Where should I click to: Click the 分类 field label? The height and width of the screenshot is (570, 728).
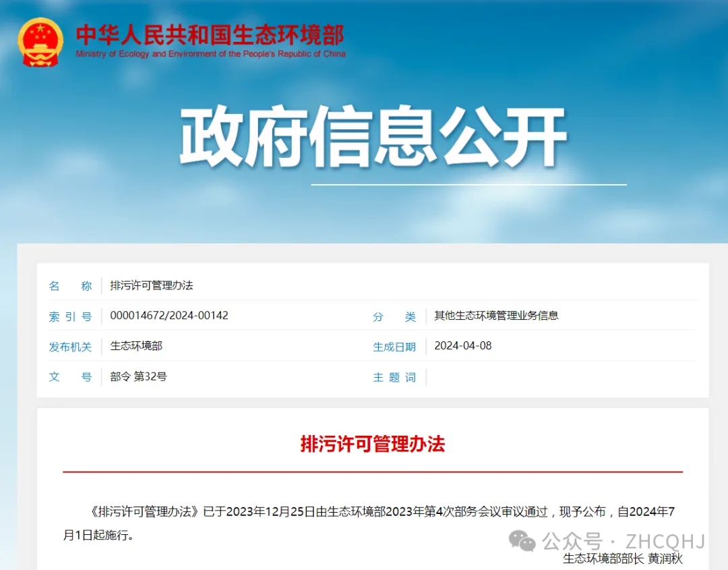click(394, 316)
